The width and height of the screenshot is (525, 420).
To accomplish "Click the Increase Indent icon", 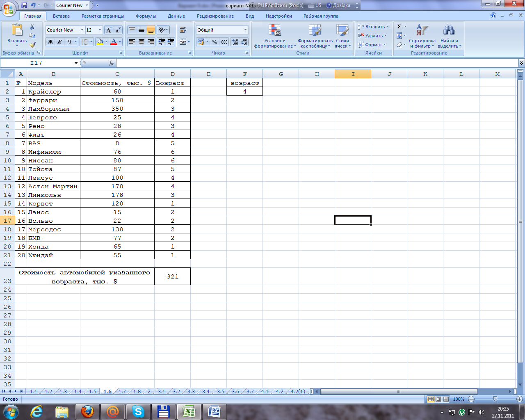I will point(171,42).
